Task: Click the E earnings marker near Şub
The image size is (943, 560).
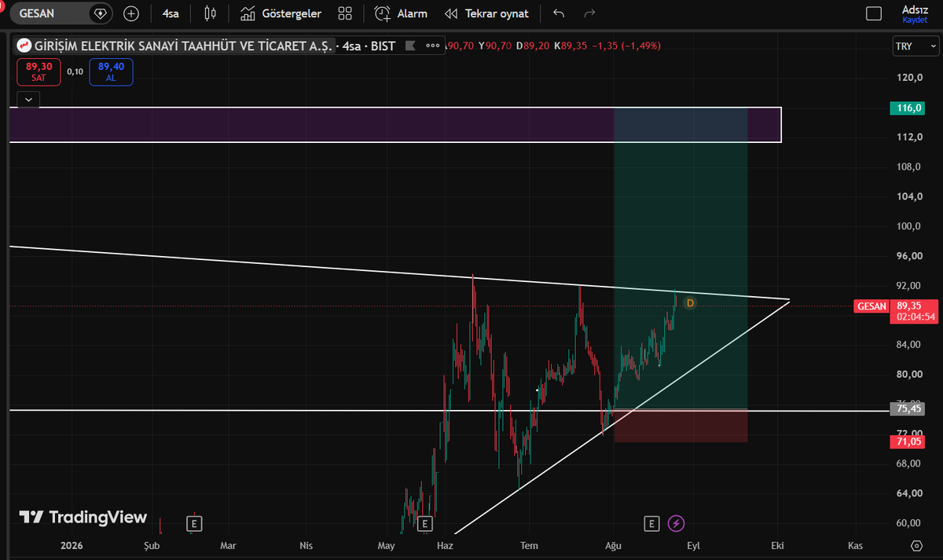Action: pyautogui.click(x=193, y=522)
